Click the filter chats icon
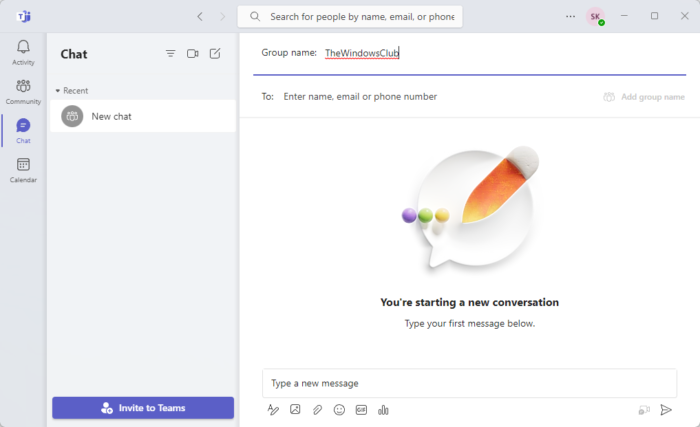Viewport: 700px width, 427px height. 170,54
